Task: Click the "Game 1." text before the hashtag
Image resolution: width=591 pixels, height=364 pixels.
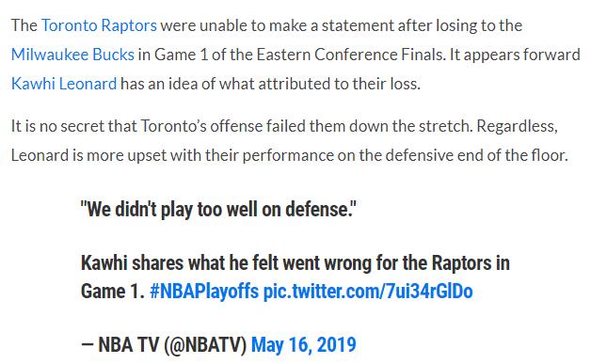Action: click(113, 292)
